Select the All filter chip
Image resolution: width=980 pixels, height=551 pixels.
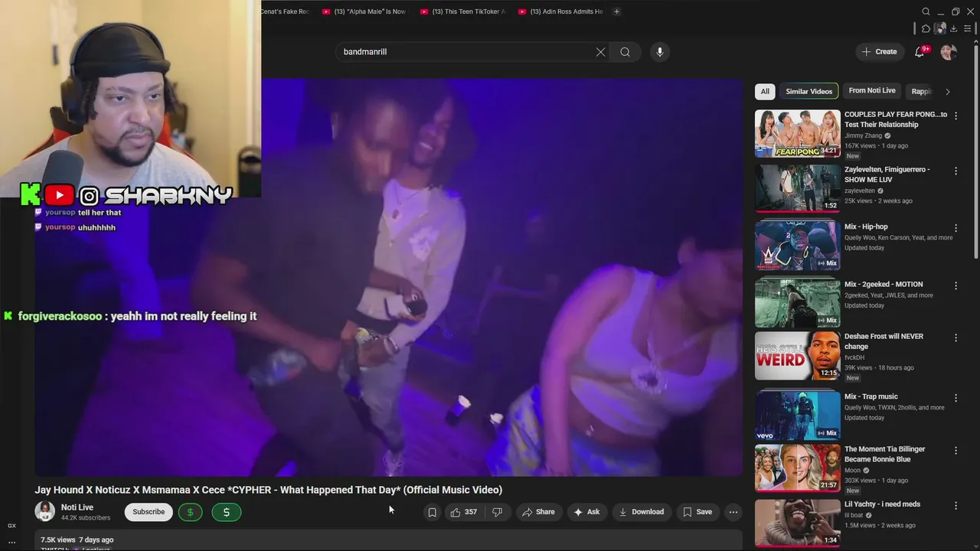[765, 91]
